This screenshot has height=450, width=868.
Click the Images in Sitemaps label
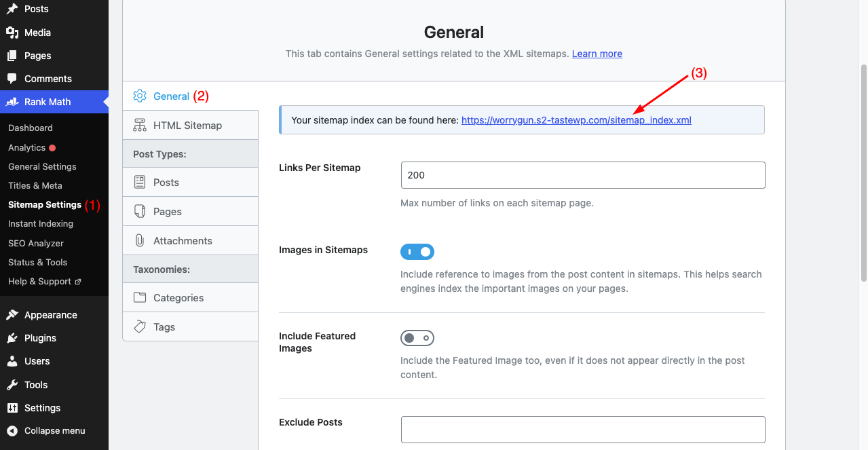[x=323, y=250]
